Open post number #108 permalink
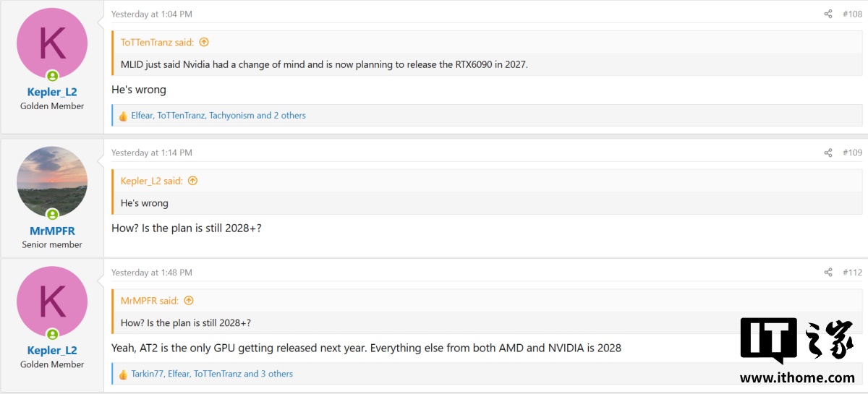 point(852,14)
